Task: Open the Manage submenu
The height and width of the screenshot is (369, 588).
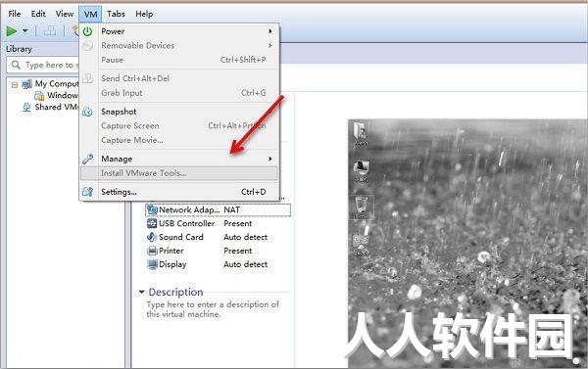Action: 179,159
